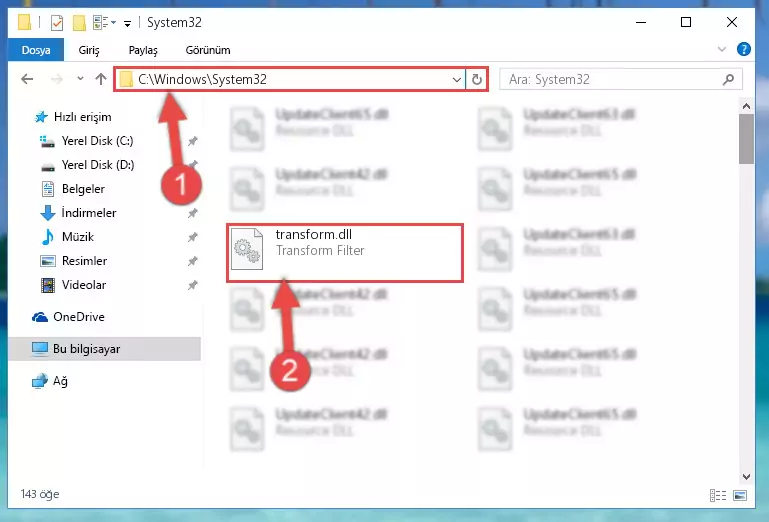This screenshot has height=522, width=769.
Task: Expand the address bar history dropdown
Action: (457, 79)
